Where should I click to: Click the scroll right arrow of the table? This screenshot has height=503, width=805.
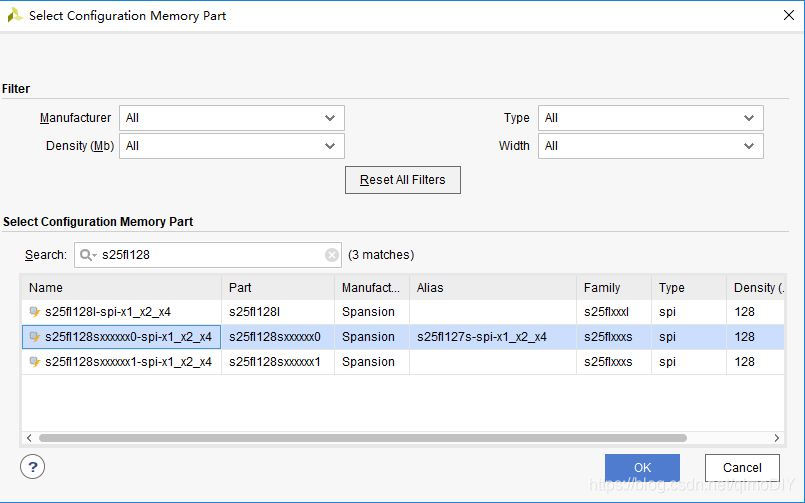777,438
